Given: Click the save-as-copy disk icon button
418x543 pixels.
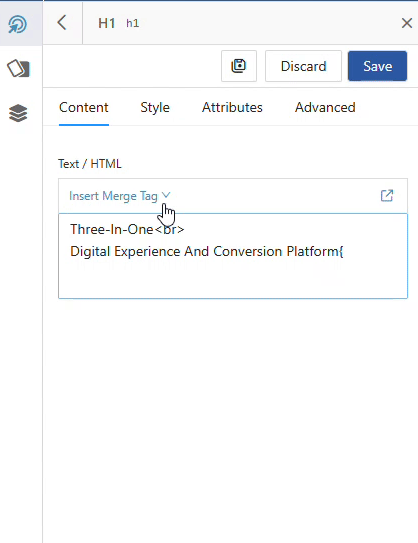Looking at the screenshot, I should click(239, 66).
